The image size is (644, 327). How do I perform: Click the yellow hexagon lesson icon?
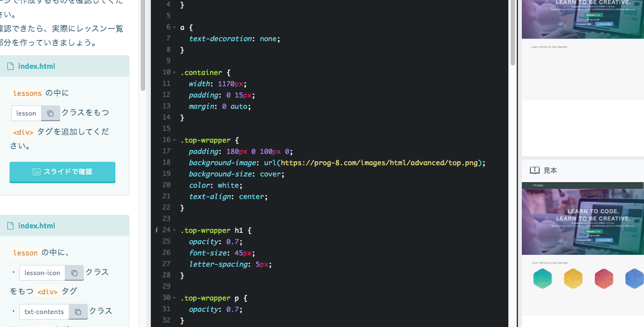coord(573,279)
